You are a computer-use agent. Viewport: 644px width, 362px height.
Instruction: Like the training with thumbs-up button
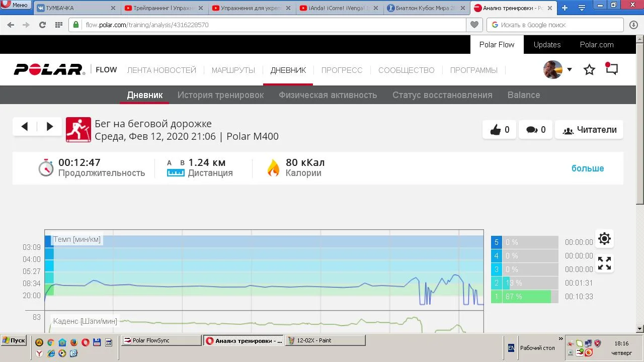[x=499, y=130]
